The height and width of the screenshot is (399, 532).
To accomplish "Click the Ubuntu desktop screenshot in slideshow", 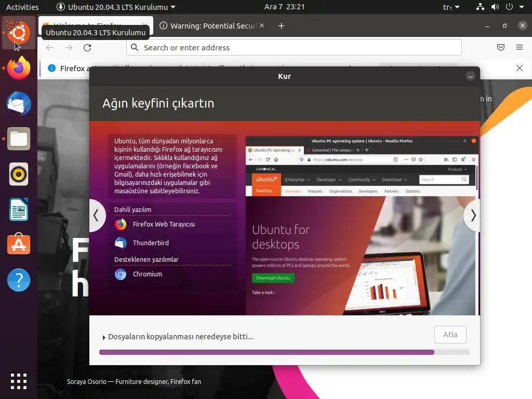I will [x=362, y=225].
